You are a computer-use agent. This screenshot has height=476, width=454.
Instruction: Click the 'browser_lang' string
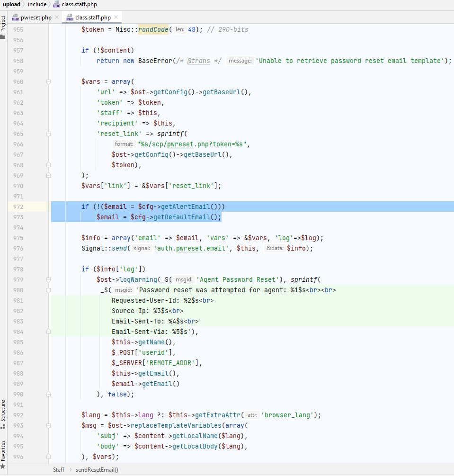[x=287, y=415]
